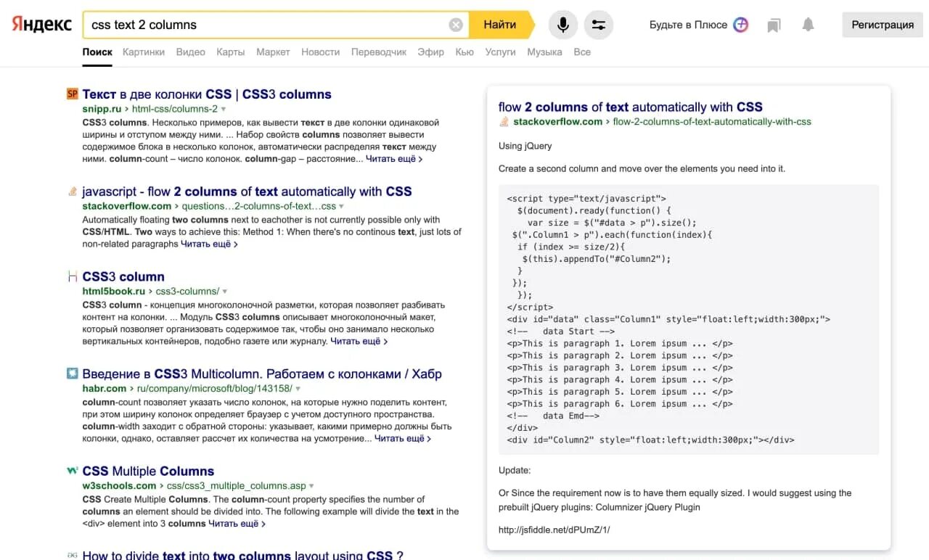Open 'Текст в две колонки CSS' result
This screenshot has height=560, width=929.
click(x=207, y=94)
